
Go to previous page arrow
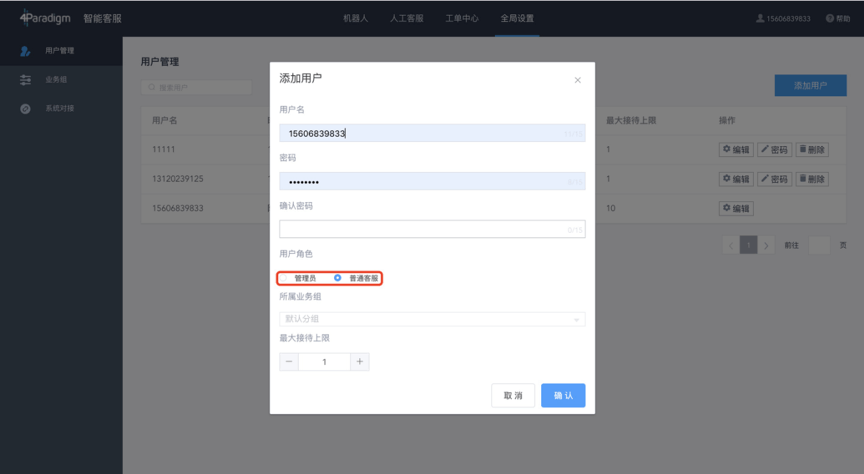[x=731, y=245]
